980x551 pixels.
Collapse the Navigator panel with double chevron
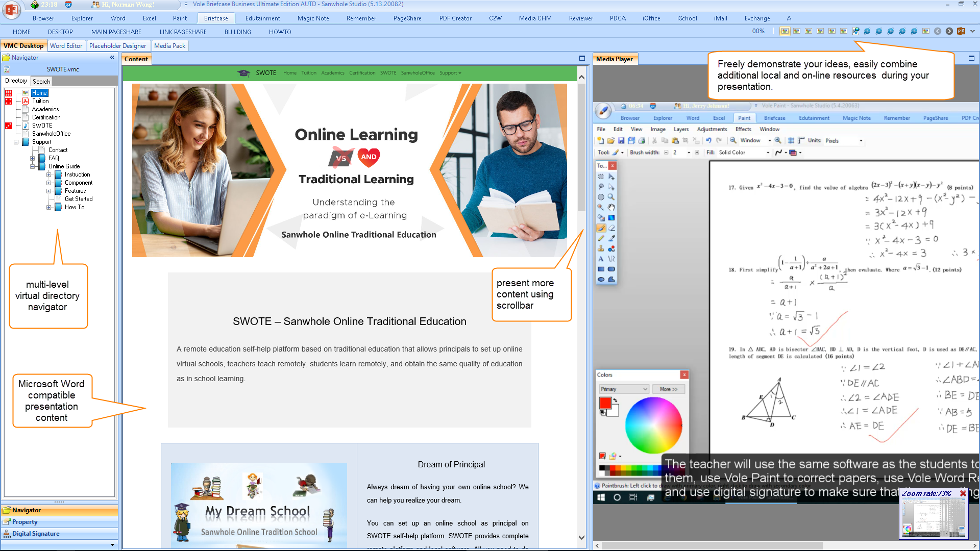click(112, 58)
